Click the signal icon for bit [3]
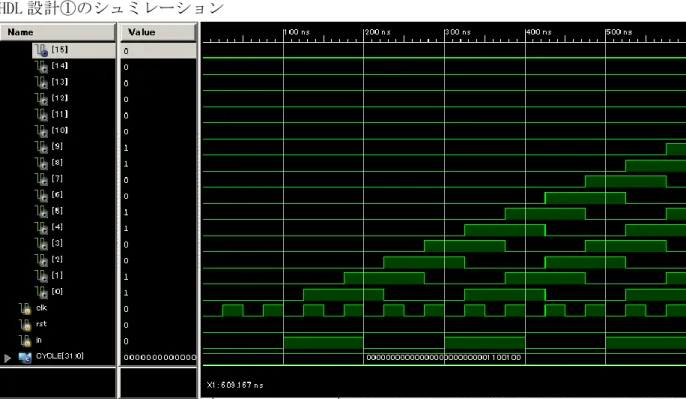 pos(42,244)
